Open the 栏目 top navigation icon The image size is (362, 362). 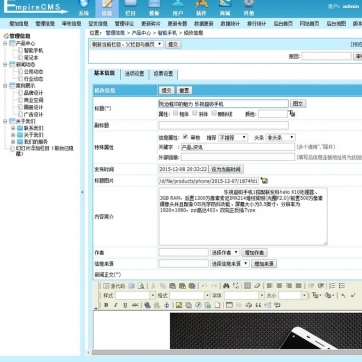click(130, 7)
